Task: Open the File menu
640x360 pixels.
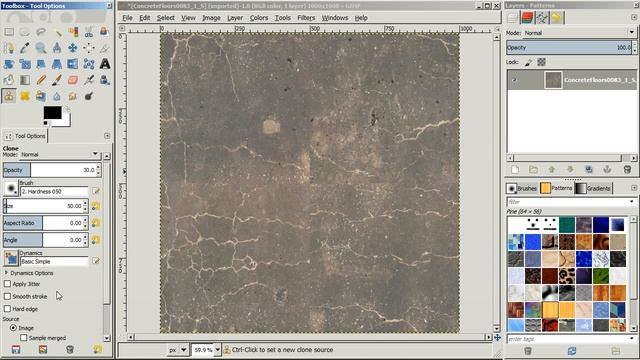Action: pos(127,18)
